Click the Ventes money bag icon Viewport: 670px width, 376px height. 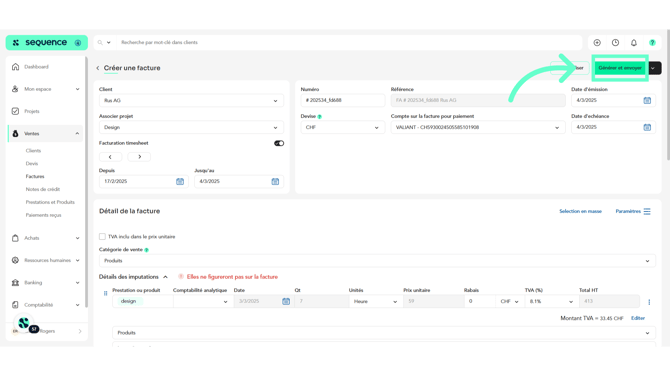pos(15,134)
